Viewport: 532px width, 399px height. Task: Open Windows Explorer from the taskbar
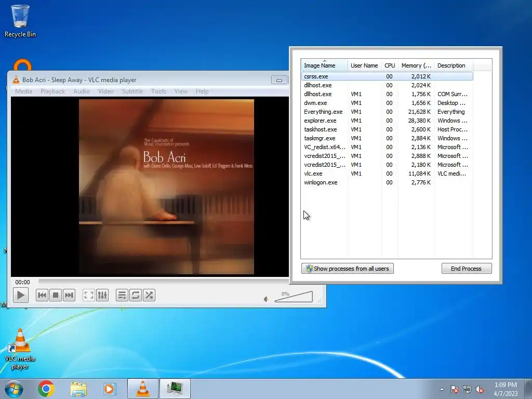(x=78, y=389)
